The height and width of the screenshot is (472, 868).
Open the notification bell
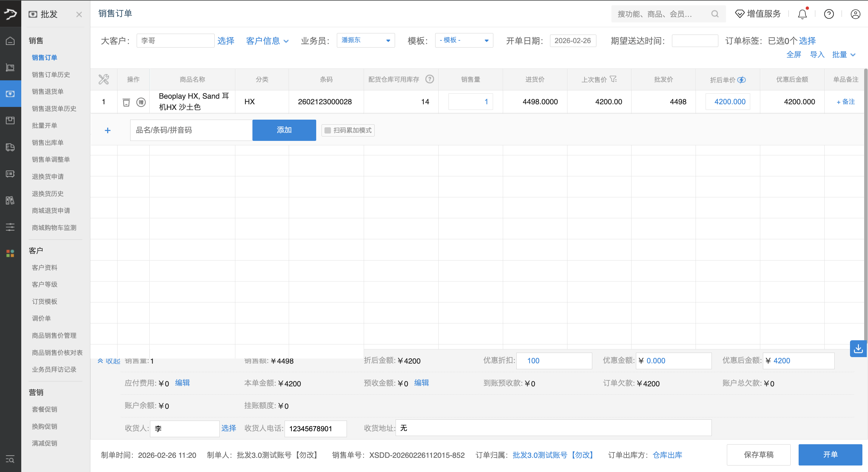point(802,14)
